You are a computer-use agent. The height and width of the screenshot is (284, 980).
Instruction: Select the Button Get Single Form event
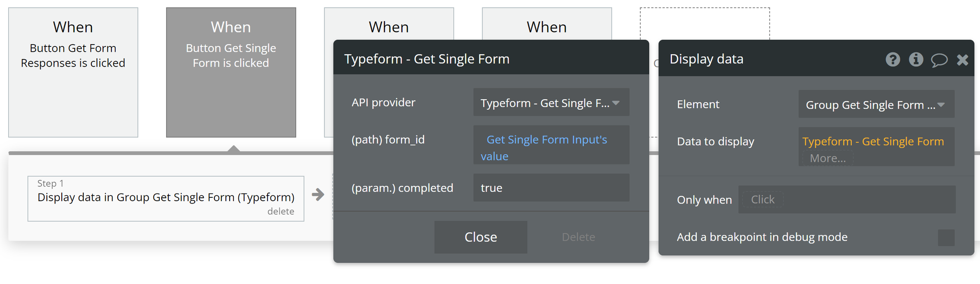pyautogui.click(x=231, y=72)
